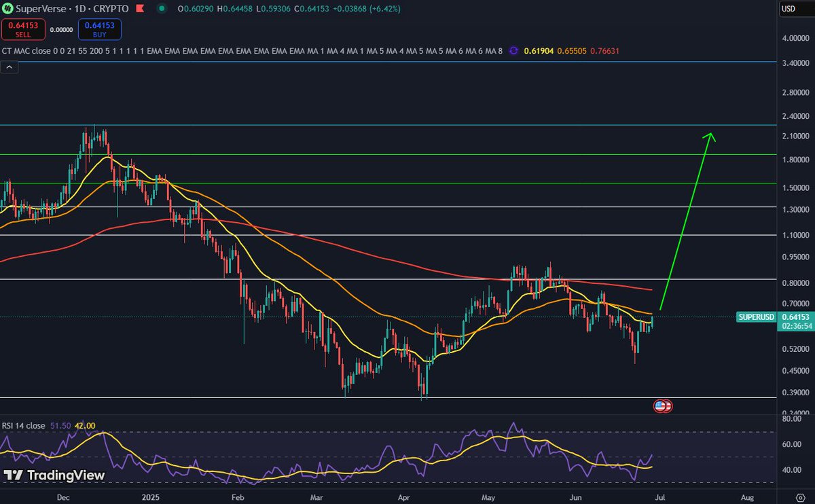Click the red 0.76631 MA value
815x504 pixels.
(x=604, y=51)
